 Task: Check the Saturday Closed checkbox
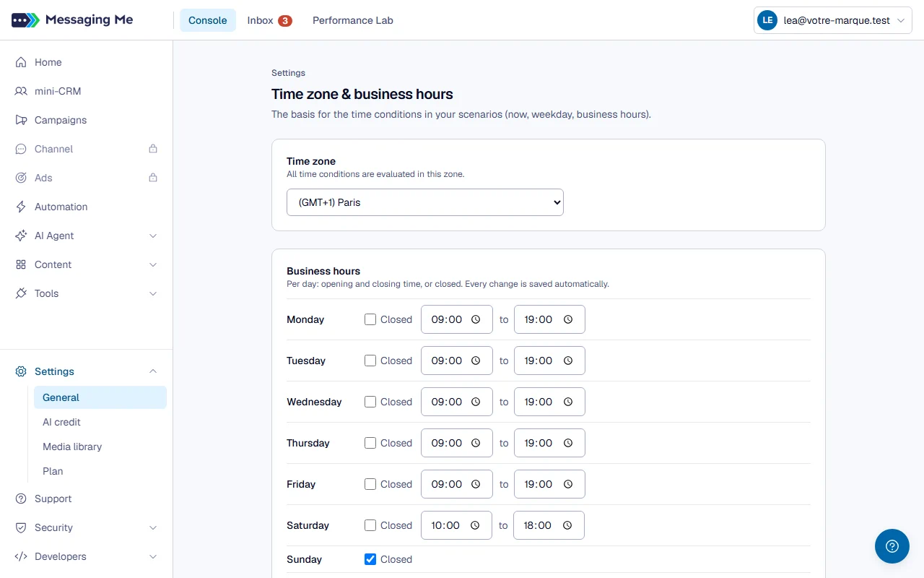click(x=370, y=525)
